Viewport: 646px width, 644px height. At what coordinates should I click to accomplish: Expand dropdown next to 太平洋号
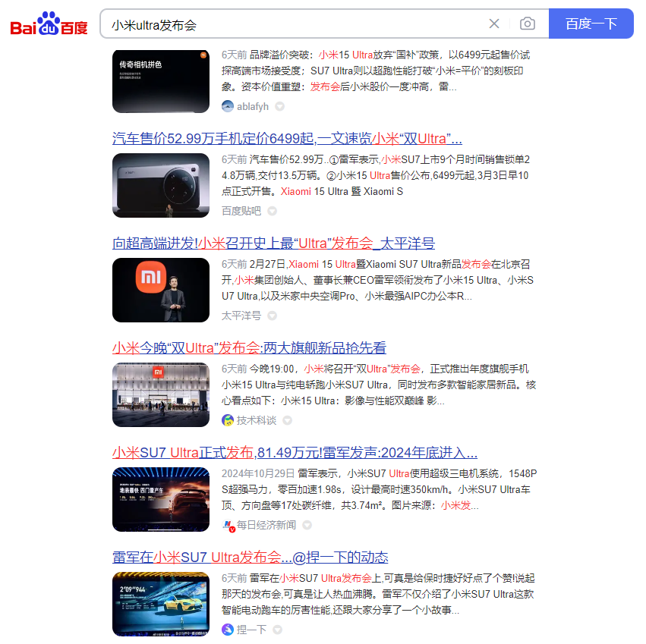[x=272, y=316]
